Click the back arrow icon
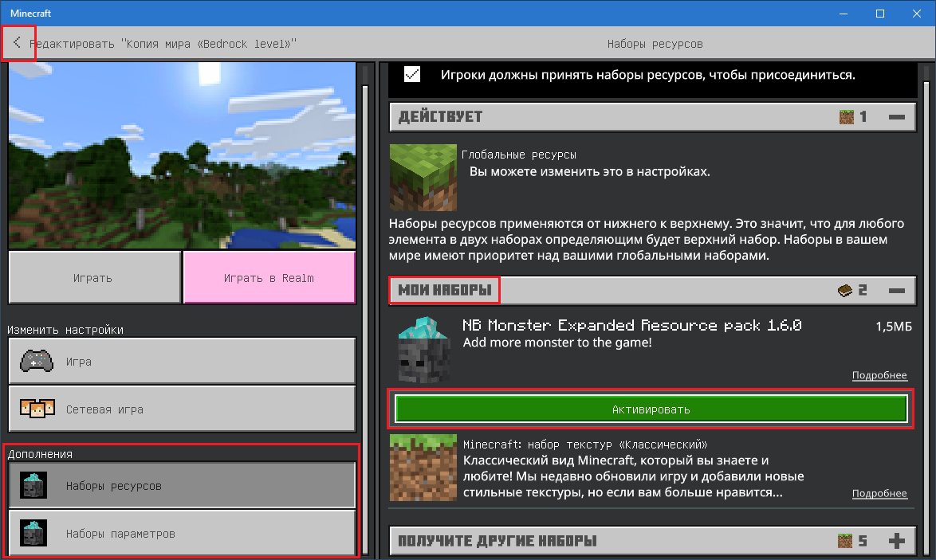Image resolution: width=936 pixels, height=560 pixels. (18, 42)
